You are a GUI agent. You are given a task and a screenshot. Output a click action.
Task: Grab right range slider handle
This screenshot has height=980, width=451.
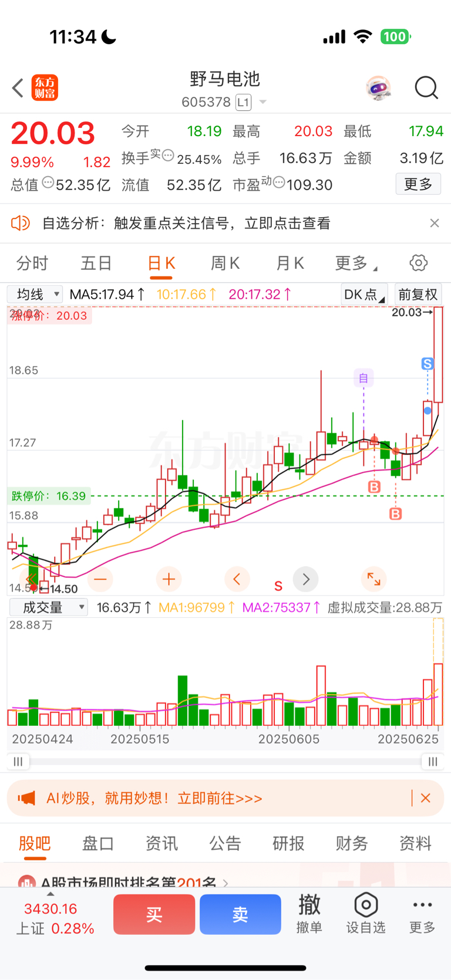(433, 762)
